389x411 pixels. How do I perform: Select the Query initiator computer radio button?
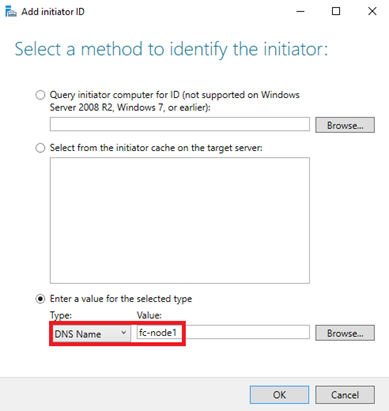pyautogui.click(x=40, y=95)
